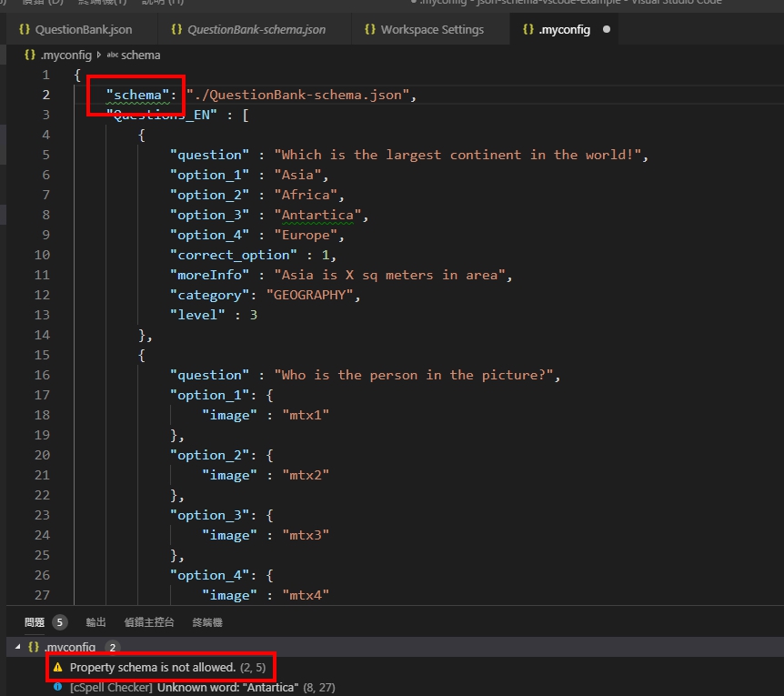The height and width of the screenshot is (696, 784).
Task: Click the yellow warning icon in Problems list
Action: 57,668
